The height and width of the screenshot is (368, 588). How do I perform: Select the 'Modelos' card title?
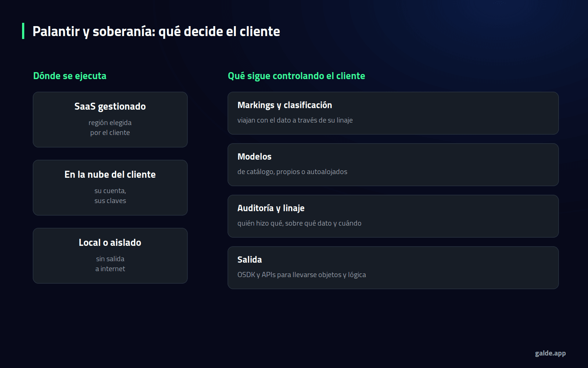coord(254,157)
